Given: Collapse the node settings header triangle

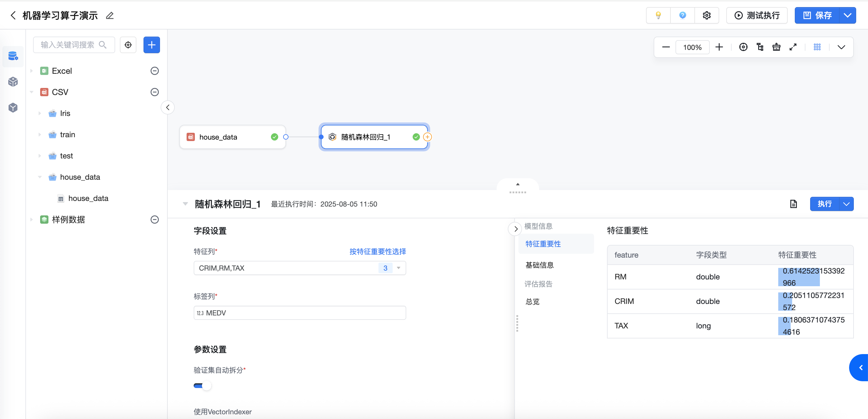Looking at the screenshot, I should tap(185, 204).
